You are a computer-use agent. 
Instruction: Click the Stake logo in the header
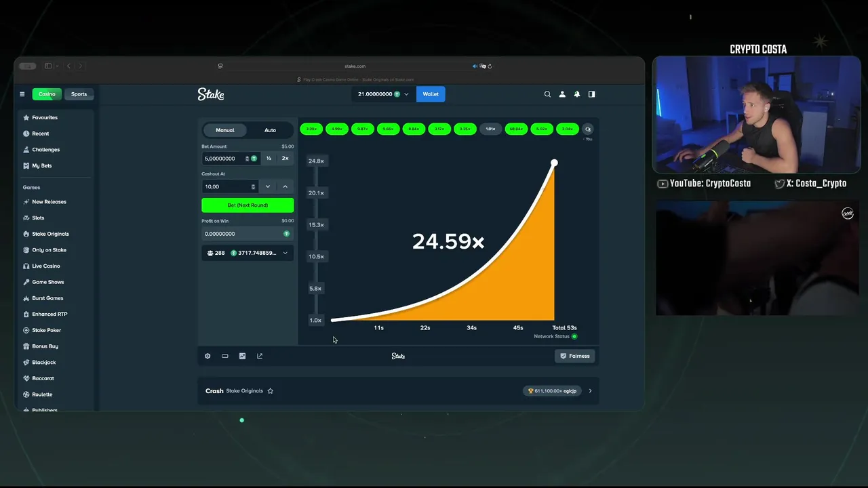[211, 94]
